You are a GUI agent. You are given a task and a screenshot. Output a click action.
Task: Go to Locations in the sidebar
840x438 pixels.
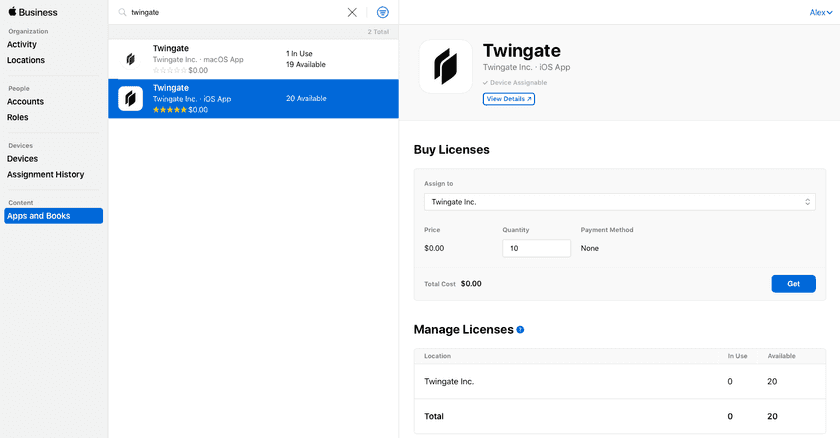[26, 60]
